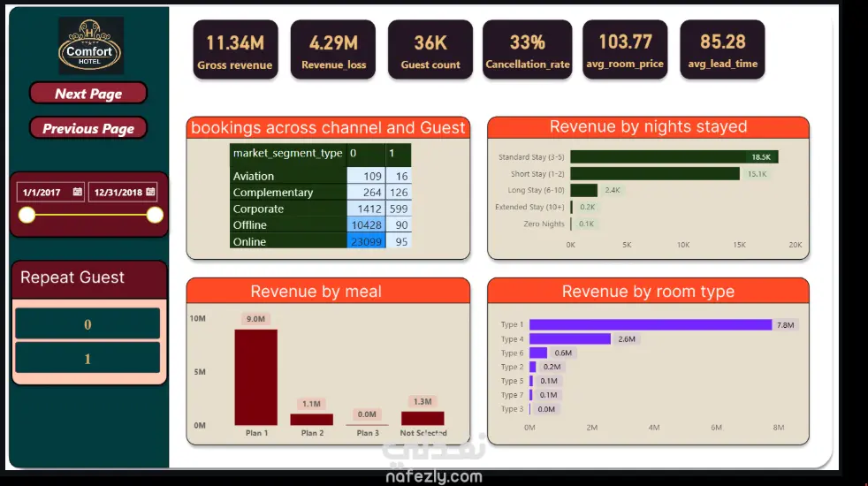Screen dimensions: 868x486
Task: Click the right date slider handle
Action: tap(155, 216)
